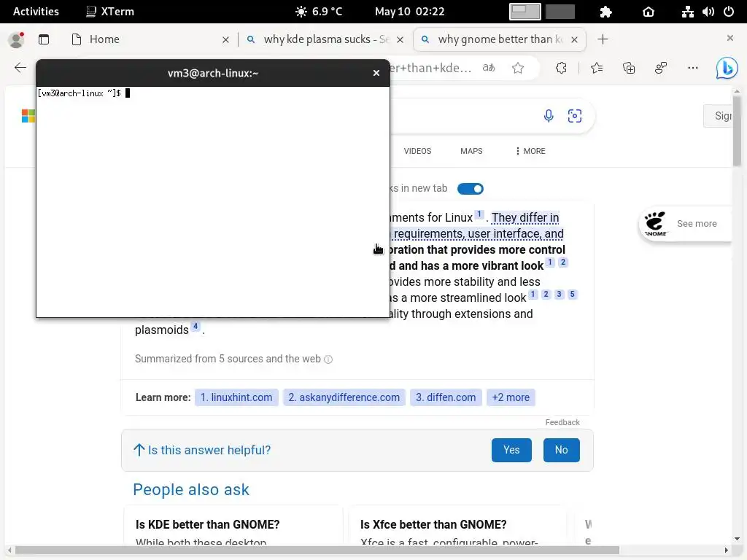The image size is (747, 560).
Task: Open the browser profile sharing icon
Action: click(x=661, y=68)
